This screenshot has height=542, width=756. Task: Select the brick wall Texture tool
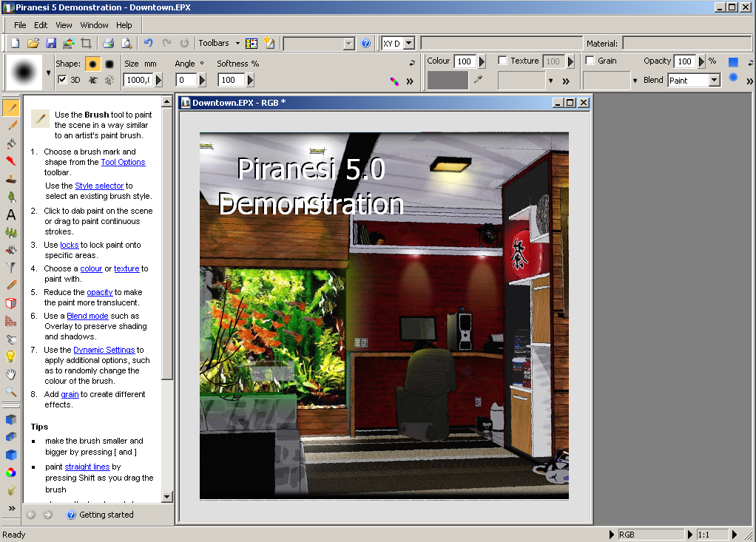[x=11, y=321]
